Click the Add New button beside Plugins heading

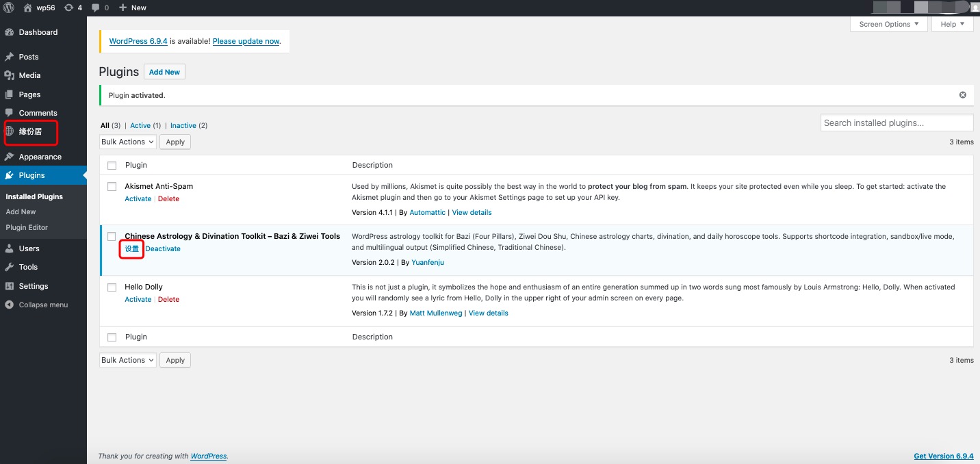tap(164, 72)
